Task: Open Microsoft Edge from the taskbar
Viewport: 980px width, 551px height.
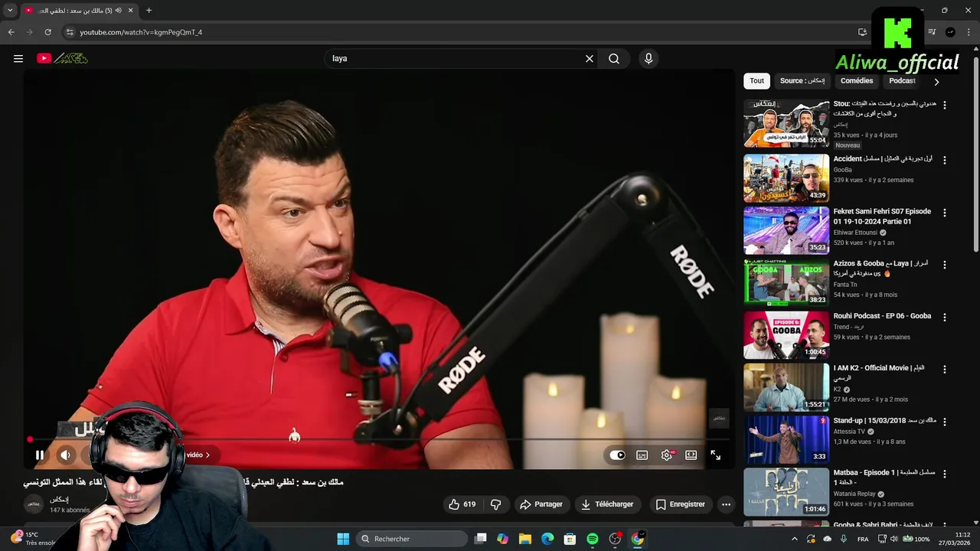Action: tap(547, 539)
